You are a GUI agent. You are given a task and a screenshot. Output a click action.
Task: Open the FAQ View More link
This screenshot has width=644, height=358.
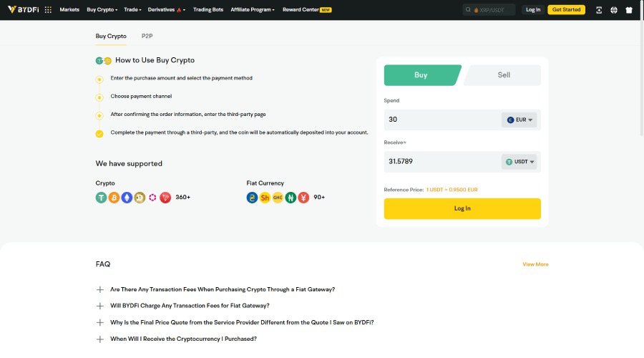[x=535, y=264]
